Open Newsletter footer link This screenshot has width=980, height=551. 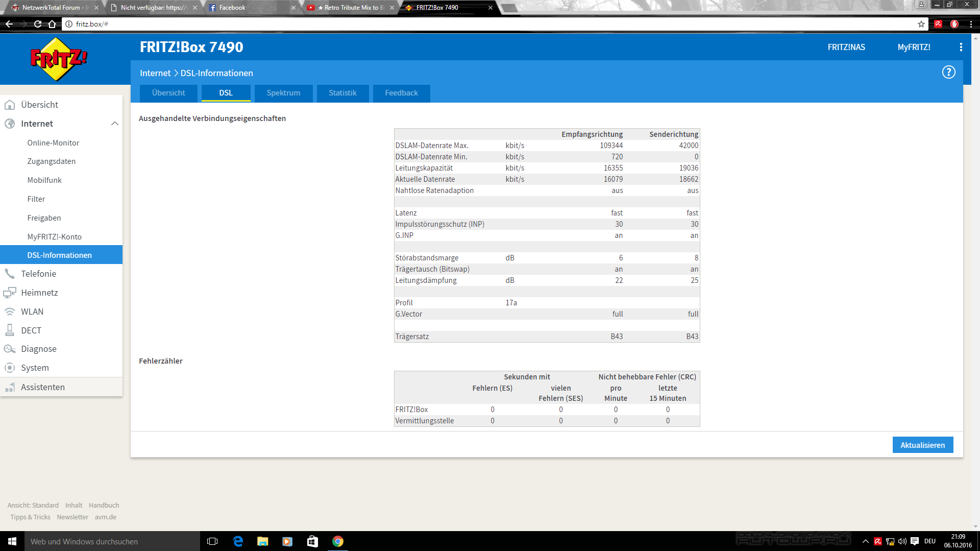[72, 517]
